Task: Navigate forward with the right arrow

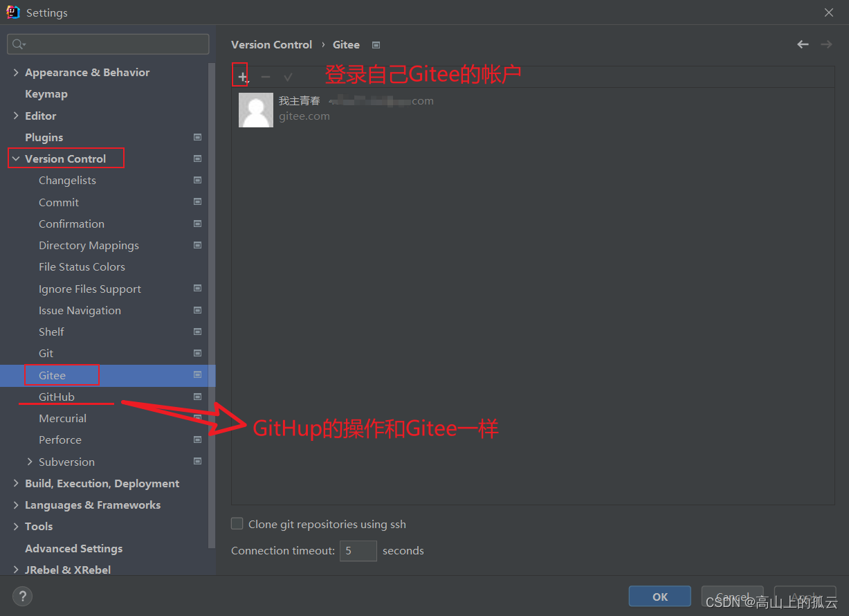Action: (826, 44)
